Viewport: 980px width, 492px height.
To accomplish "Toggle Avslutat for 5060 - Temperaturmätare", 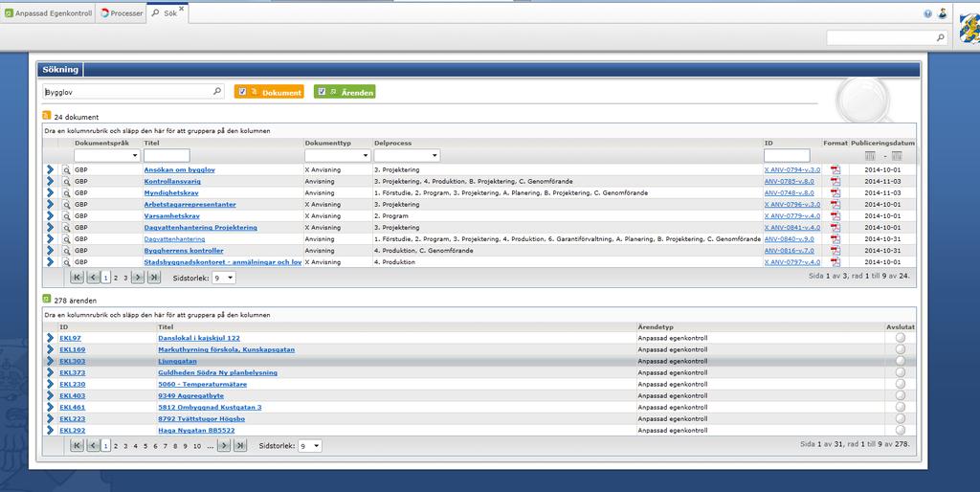I will pos(900,384).
